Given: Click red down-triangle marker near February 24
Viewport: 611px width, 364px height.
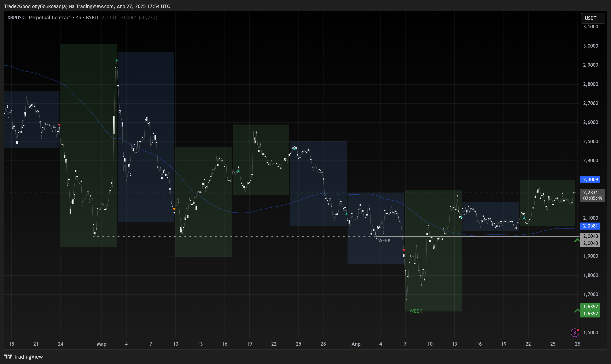Looking at the screenshot, I should click(x=59, y=125).
